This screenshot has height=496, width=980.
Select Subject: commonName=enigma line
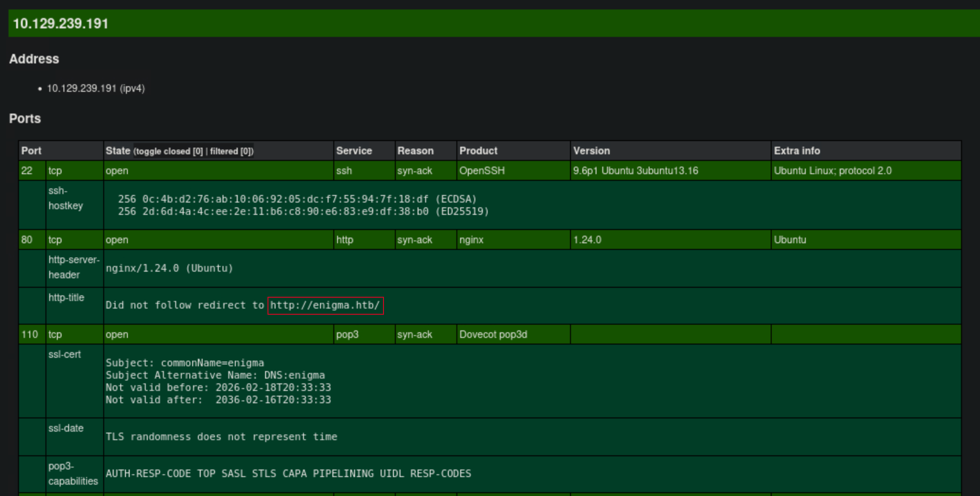click(185, 363)
